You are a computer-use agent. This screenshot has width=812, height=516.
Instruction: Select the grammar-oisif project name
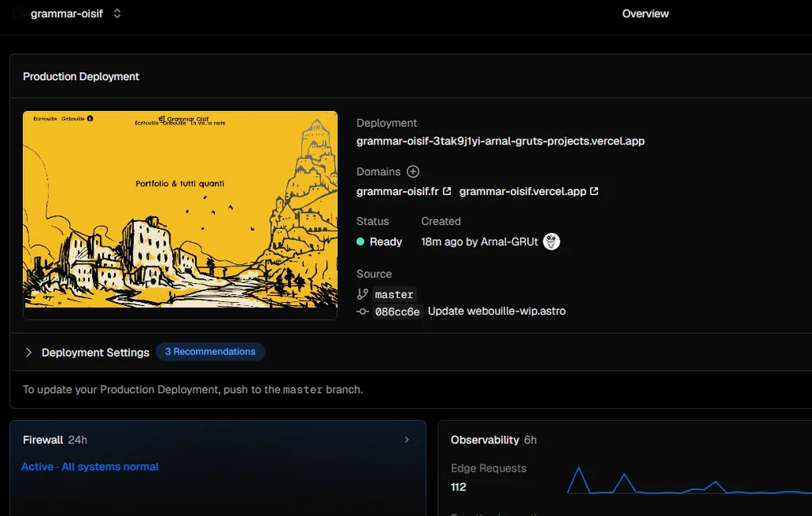(x=67, y=13)
